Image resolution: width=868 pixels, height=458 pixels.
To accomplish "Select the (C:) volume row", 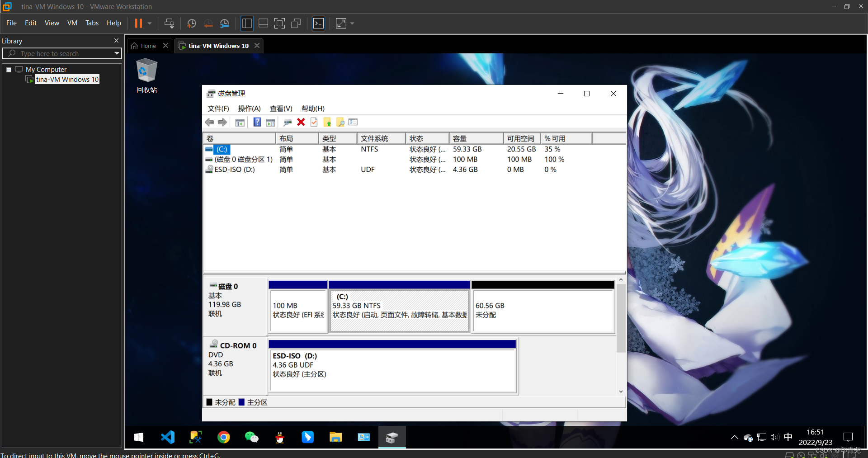I will click(414, 149).
